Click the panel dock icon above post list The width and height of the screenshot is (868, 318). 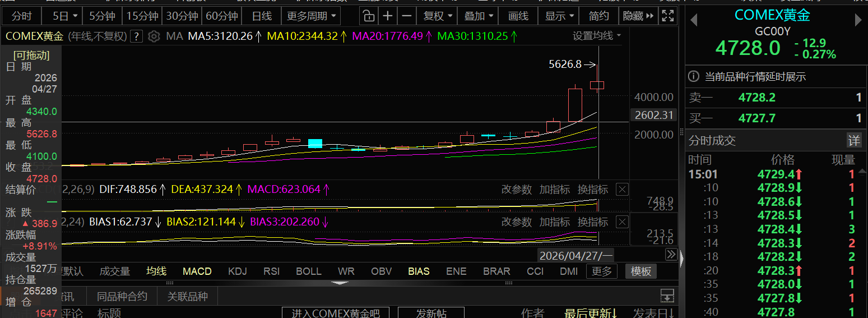click(667, 295)
